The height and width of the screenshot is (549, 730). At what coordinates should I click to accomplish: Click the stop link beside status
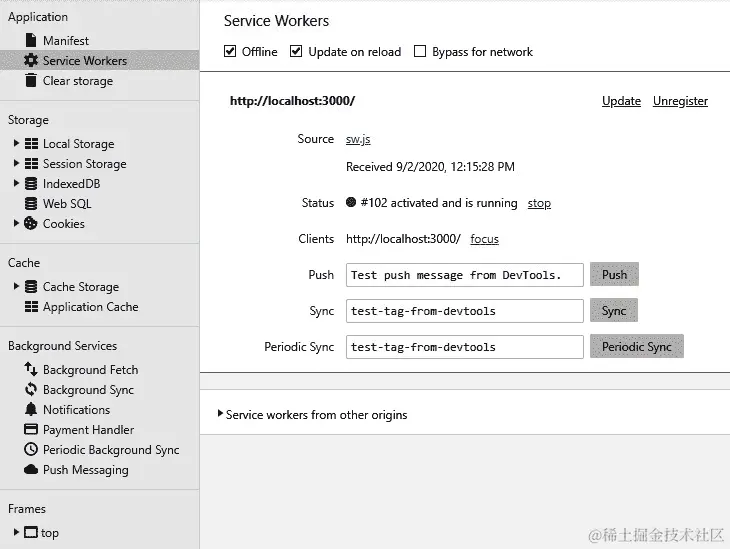(x=539, y=203)
